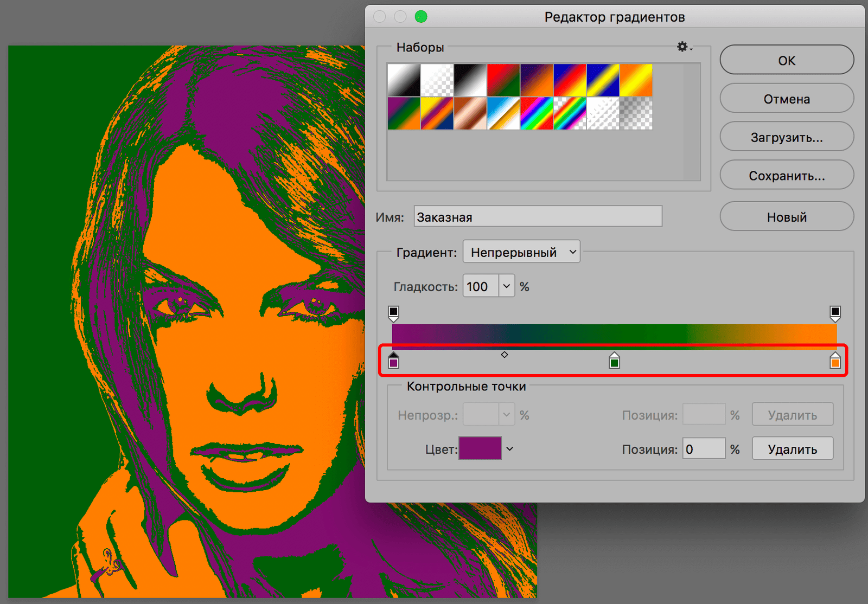Select the purple color stop
This screenshot has height=604, width=868.
tap(394, 361)
